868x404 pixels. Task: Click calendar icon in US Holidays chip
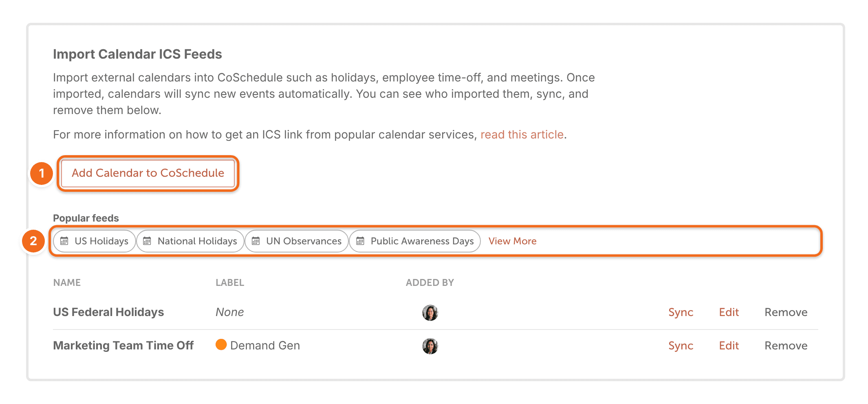click(x=64, y=241)
